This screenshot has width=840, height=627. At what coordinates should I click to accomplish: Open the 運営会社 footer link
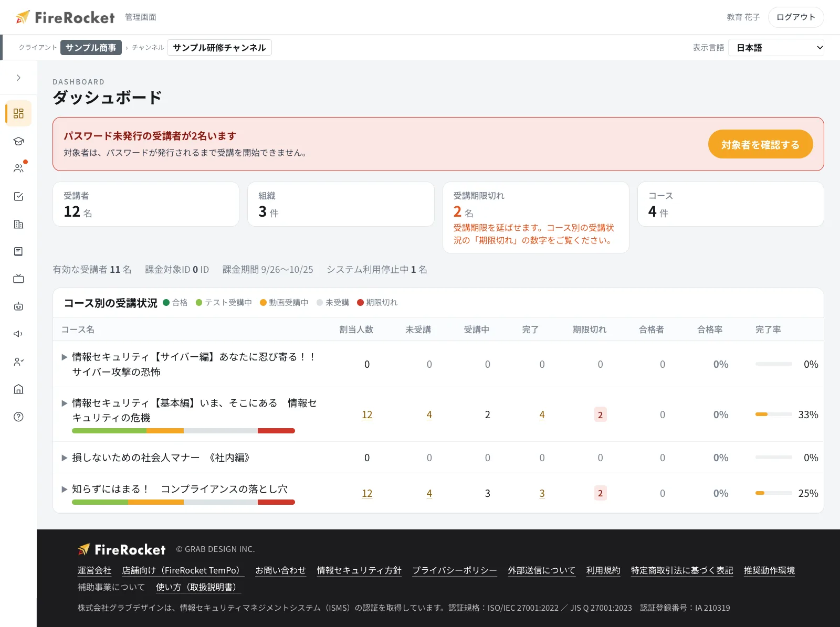tap(94, 570)
